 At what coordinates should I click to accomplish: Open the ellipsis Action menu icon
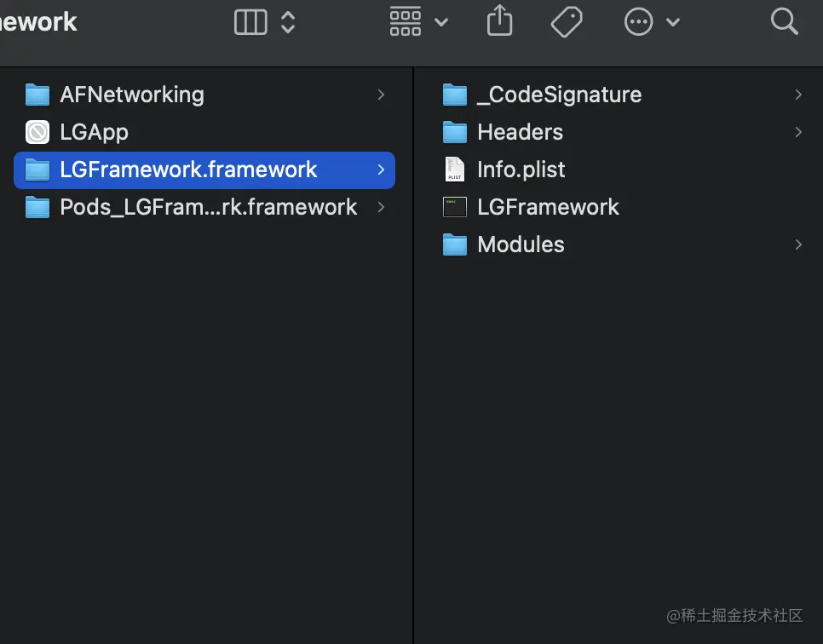pyautogui.click(x=638, y=22)
